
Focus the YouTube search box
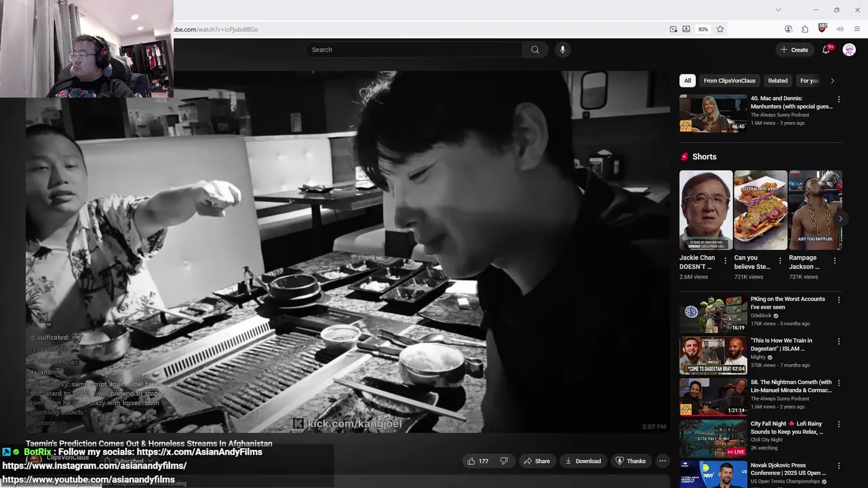tap(414, 49)
